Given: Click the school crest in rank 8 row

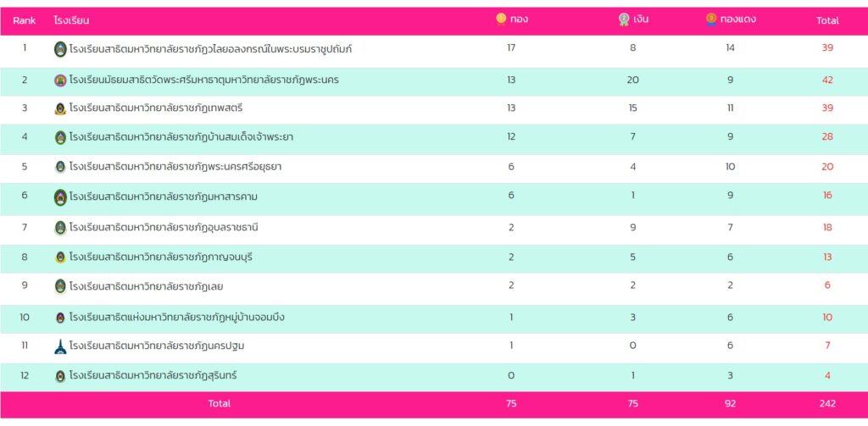Looking at the screenshot, I should [60, 257].
